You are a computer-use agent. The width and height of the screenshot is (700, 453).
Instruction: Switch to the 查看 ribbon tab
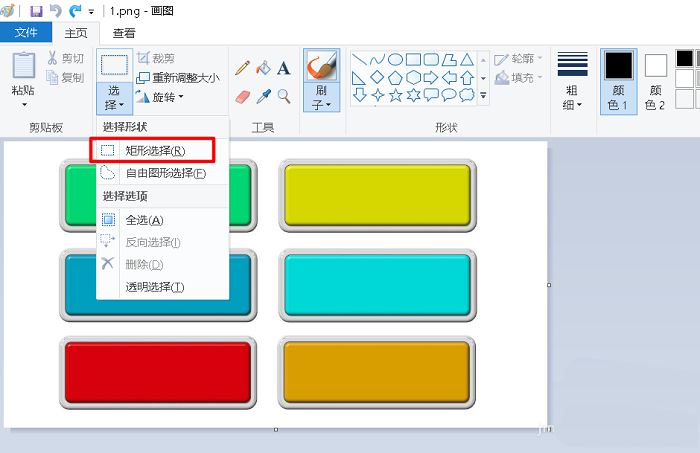[x=124, y=33]
